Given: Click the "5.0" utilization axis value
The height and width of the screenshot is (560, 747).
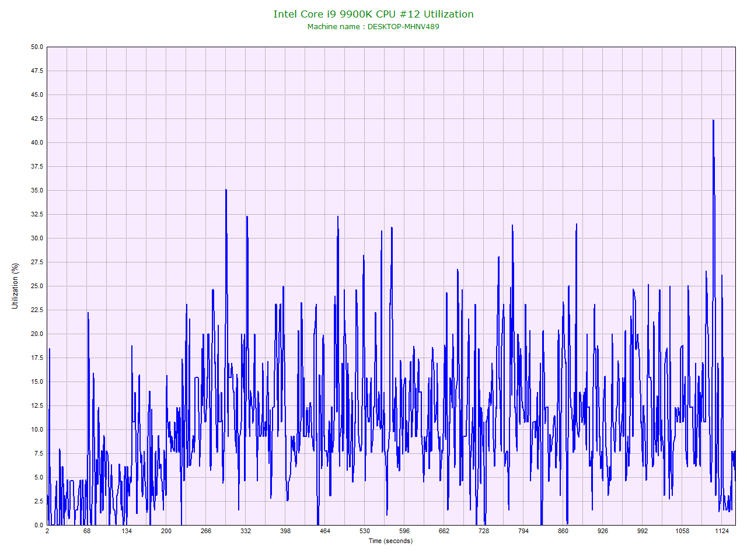Looking at the screenshot, I should tap(39, 477).
